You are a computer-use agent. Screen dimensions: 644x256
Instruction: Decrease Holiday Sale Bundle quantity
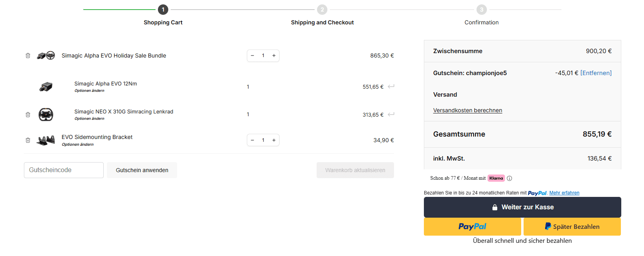pos(252,56)
